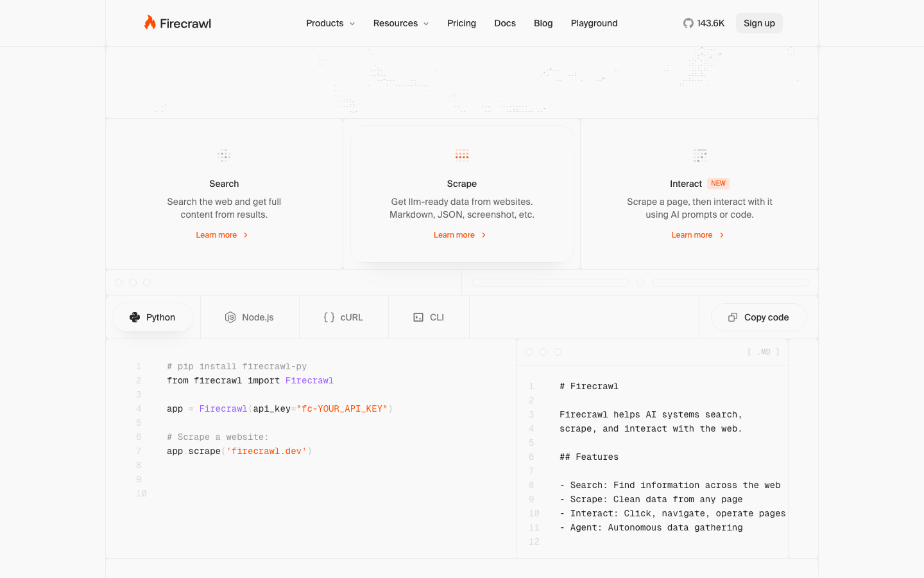Click the Search feature dotted icon
924x578 pixels.
coord(224,155)
